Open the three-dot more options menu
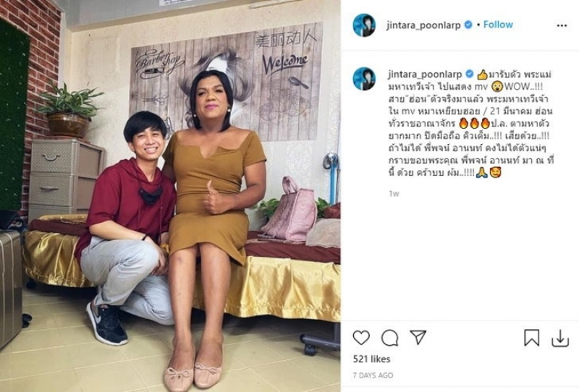Viewport: 579px width, 392px height. click(x=562, y=25)
